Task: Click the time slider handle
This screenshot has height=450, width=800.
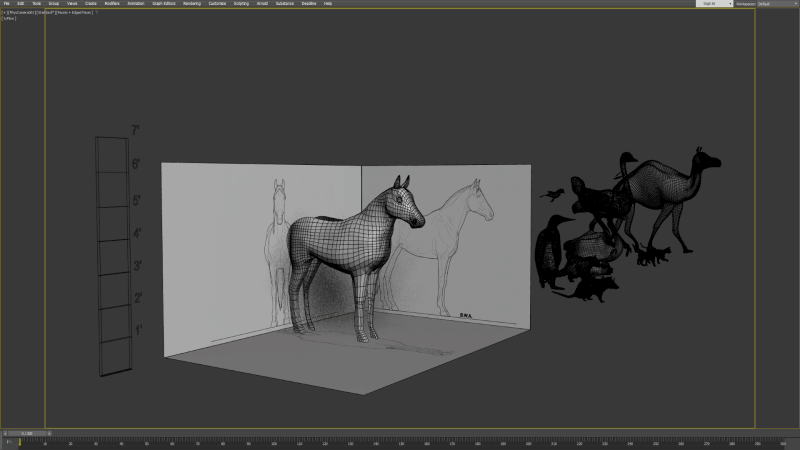Action: 26,433
